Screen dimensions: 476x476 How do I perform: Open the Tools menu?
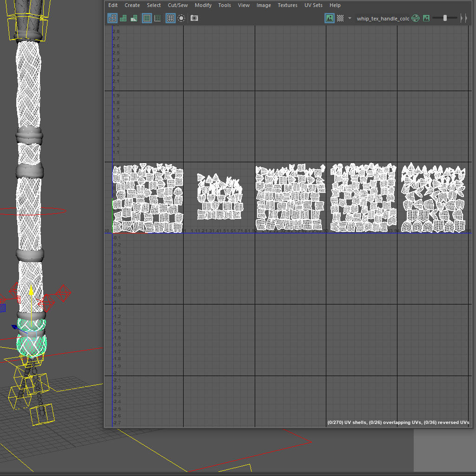click(x=225, y=5)
